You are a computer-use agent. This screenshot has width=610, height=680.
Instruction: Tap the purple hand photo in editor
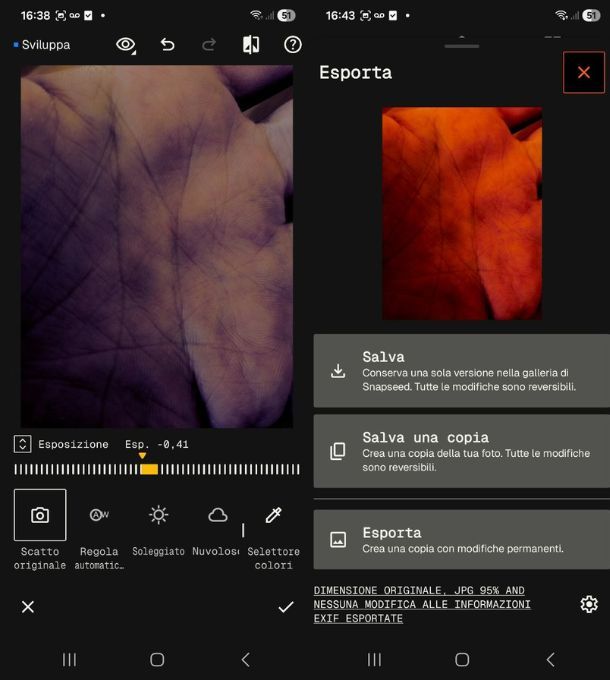tap(157, 246)
